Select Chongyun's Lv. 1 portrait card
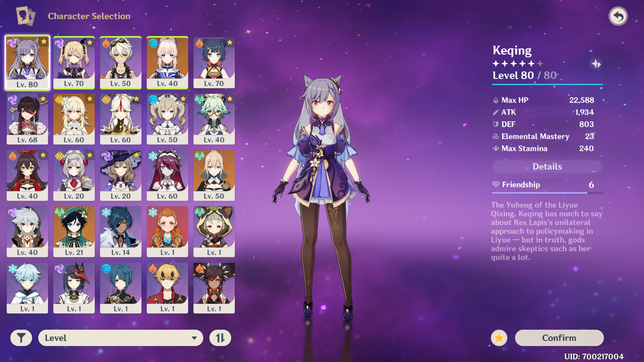Image resolution: width=644 pixels, height=362 pixels. click(28, 288)
